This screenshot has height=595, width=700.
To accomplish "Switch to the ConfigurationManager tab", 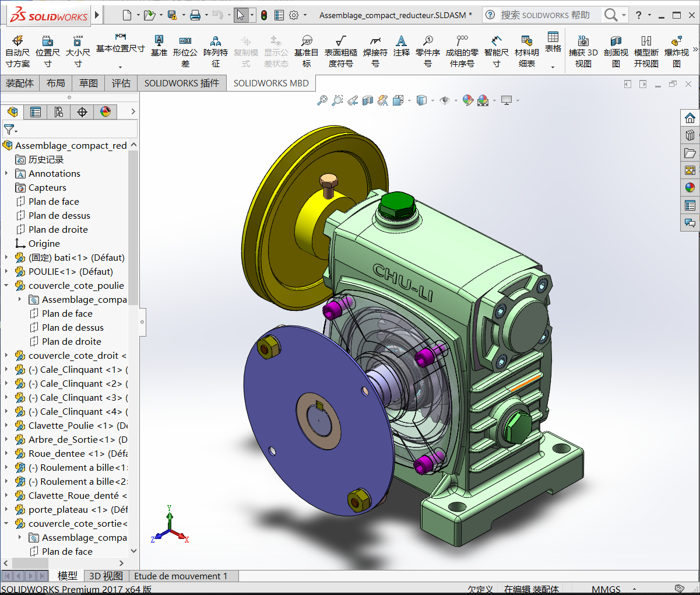I will (59, 111).
